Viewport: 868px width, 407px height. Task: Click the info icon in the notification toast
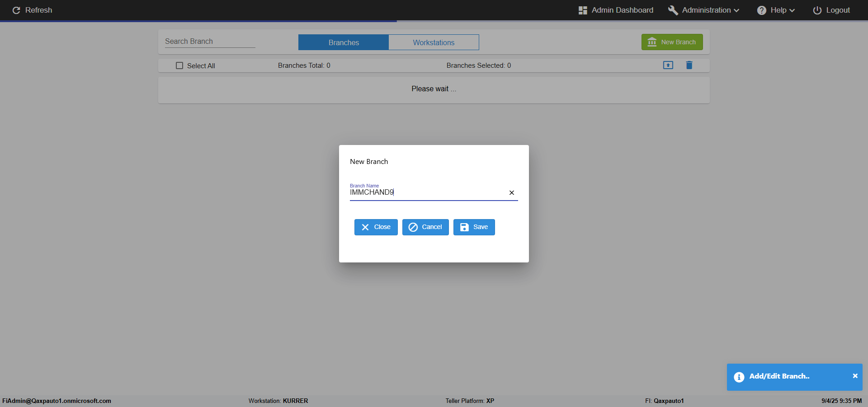(x=739, y=377)
